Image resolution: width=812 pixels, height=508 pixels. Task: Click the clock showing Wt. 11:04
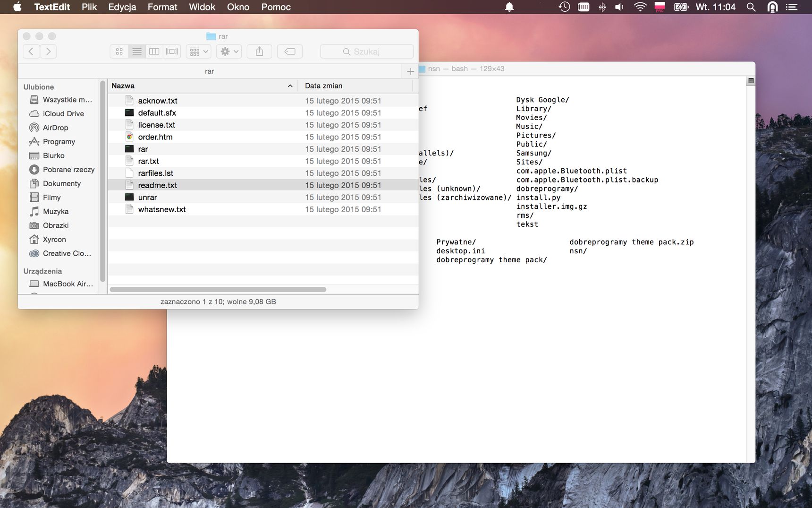[715, 7]
